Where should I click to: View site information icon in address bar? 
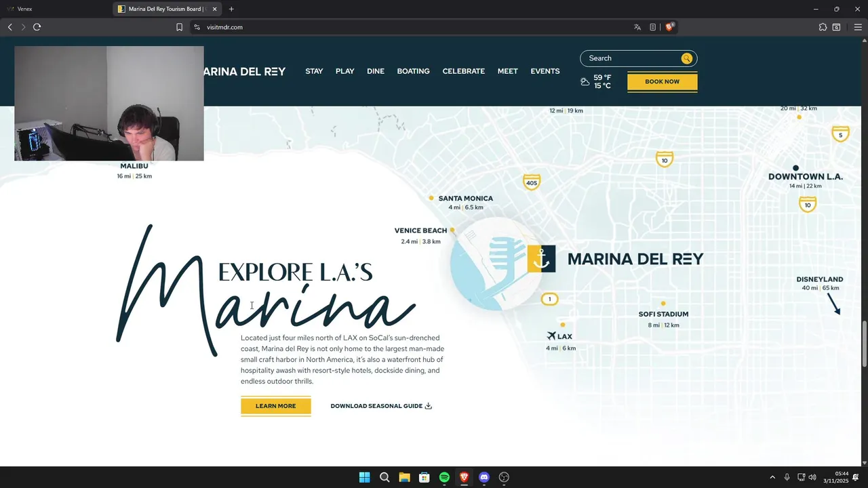(x=197, y=27)
